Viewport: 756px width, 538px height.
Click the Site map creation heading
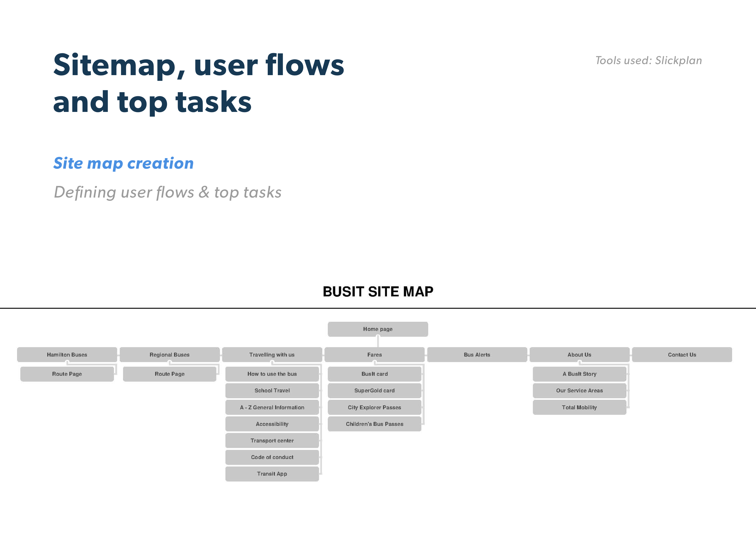pos(123,163)
